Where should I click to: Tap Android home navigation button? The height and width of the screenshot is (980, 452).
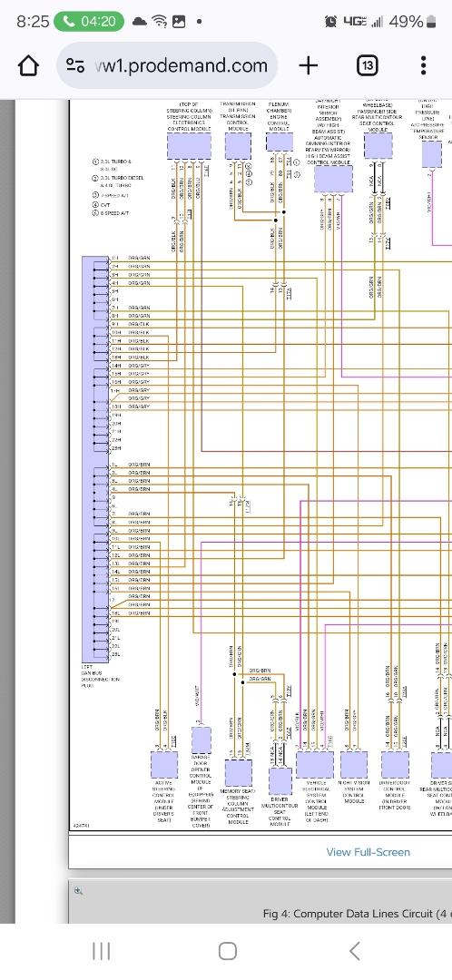point(228,951)
